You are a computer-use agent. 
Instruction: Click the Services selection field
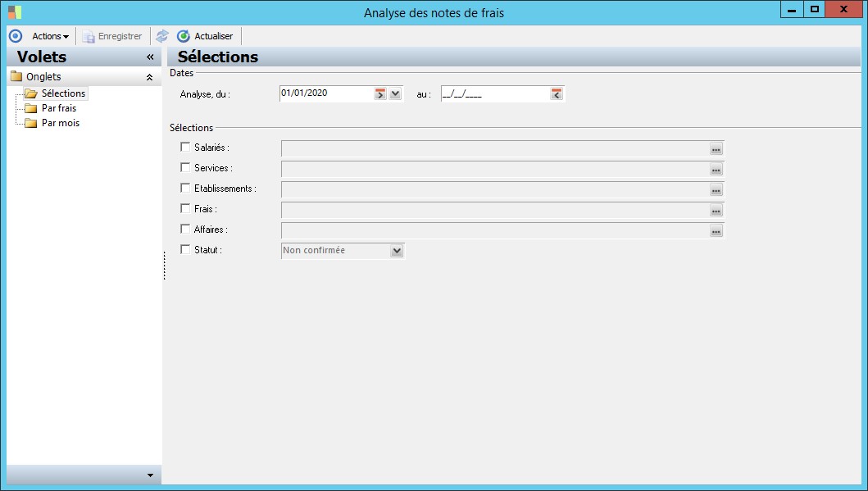click(495, 170)
